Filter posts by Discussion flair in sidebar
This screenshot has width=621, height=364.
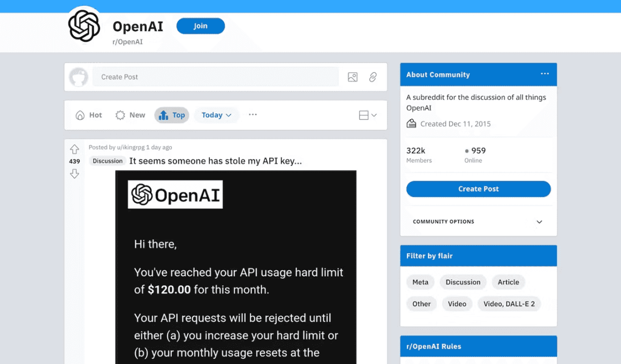pos(463,282)
